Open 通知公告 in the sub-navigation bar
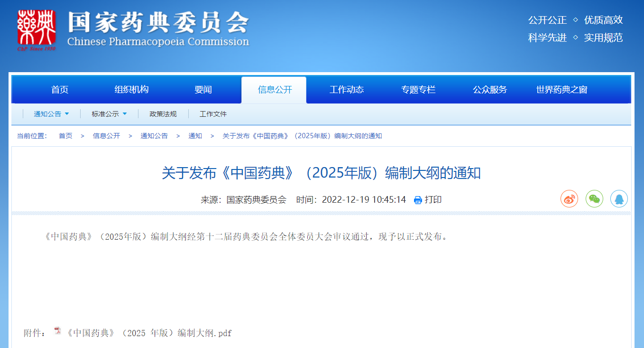The height and width of the screenshot is (348, 644). 47,114
